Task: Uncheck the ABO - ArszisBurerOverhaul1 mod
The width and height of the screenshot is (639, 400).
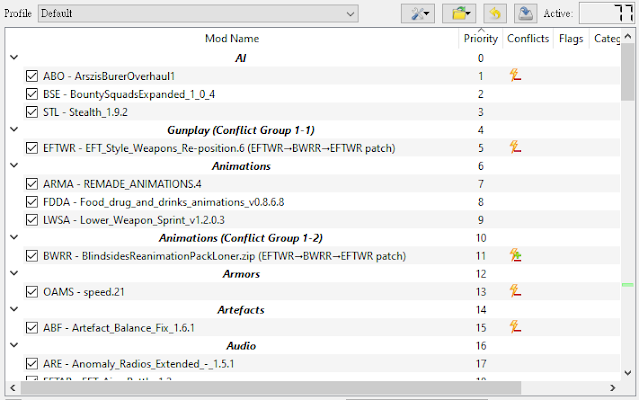Action: point(32,76)
